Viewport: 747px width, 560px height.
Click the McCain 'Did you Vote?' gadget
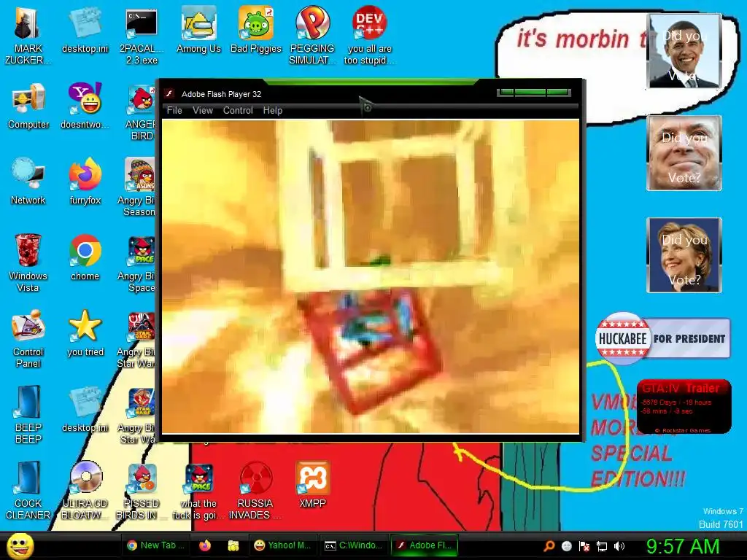(x=684, y=153)
